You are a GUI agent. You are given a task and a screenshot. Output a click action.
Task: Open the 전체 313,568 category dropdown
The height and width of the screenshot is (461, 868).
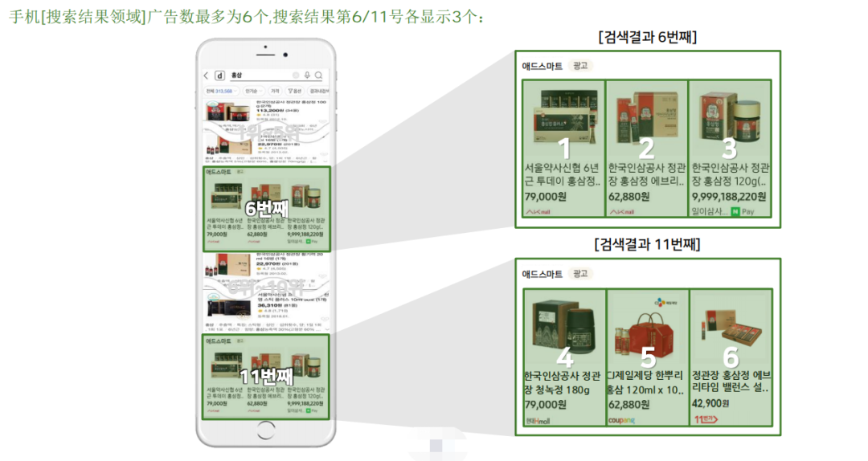point(222,91)
